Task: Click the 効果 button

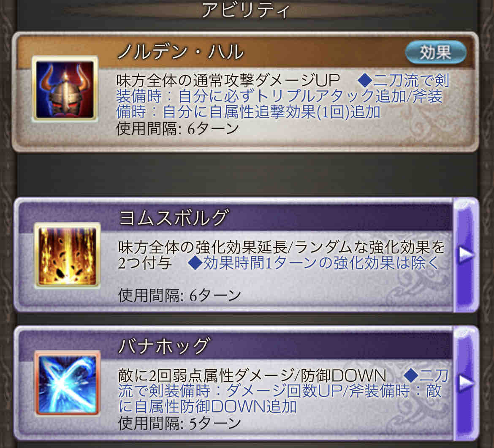Action: coord(435,52)
